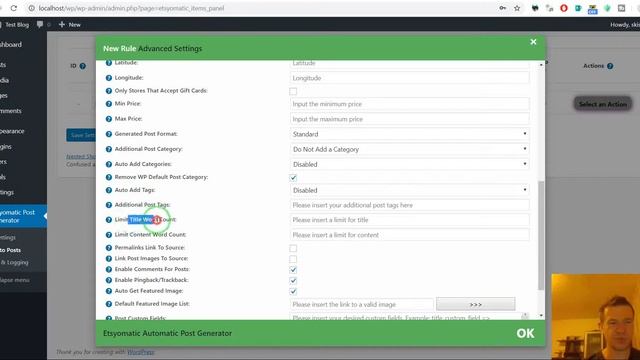640x360 pixels.
Task: Close the Advanced Settings dialog
Action: (x=533, y=42)
